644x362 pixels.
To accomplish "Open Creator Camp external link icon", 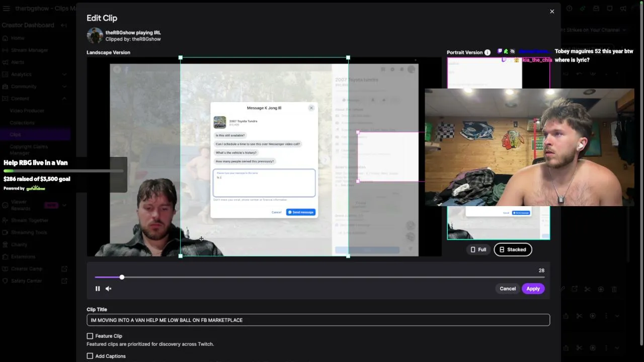I will (64, 268).
